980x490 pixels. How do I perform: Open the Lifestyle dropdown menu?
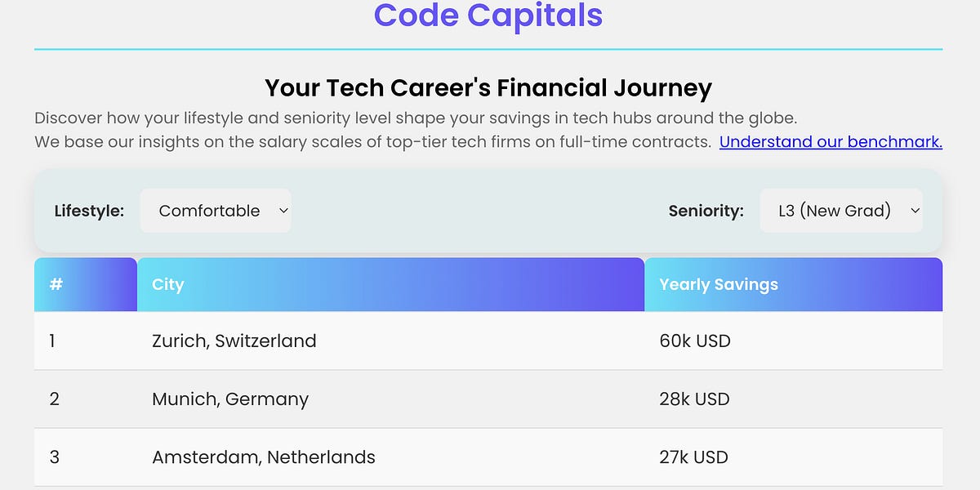click(216, 210)
